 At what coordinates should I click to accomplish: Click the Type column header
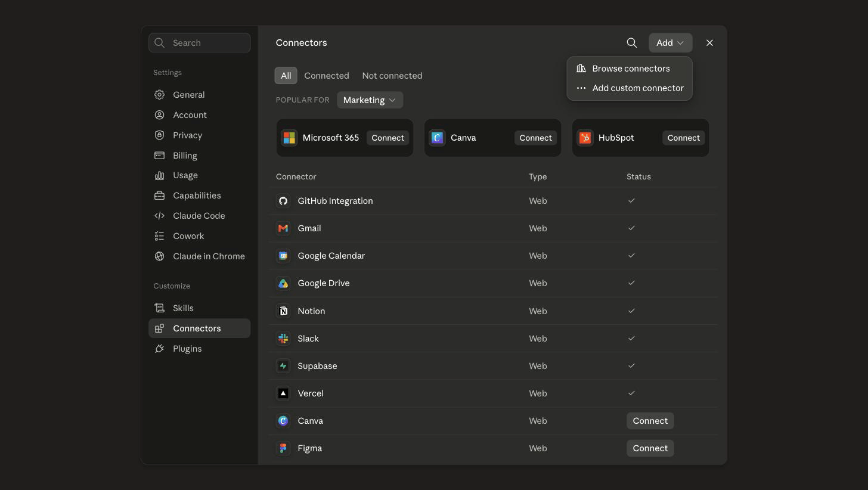538,176
